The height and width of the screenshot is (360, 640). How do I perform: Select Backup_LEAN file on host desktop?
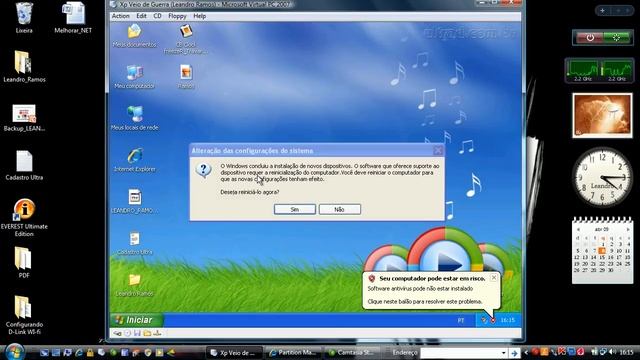pyautogui.click(x=24, y=118)
